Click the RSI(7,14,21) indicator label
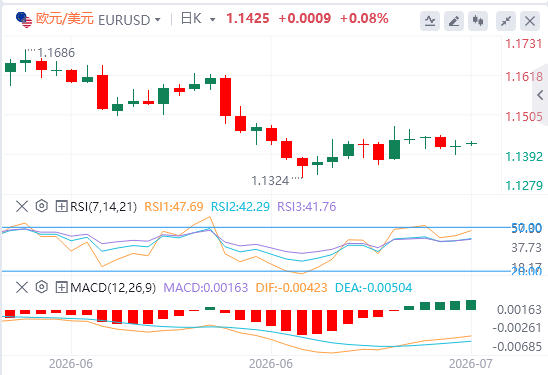The width and height of the screenshot is (548, 375). coord(103,207)
